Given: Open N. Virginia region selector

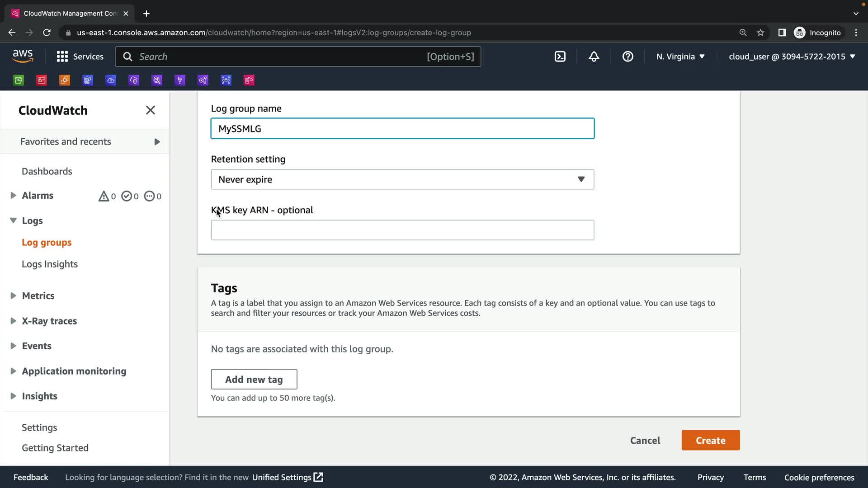Looking at the screenshot, I should coord(680,56).
